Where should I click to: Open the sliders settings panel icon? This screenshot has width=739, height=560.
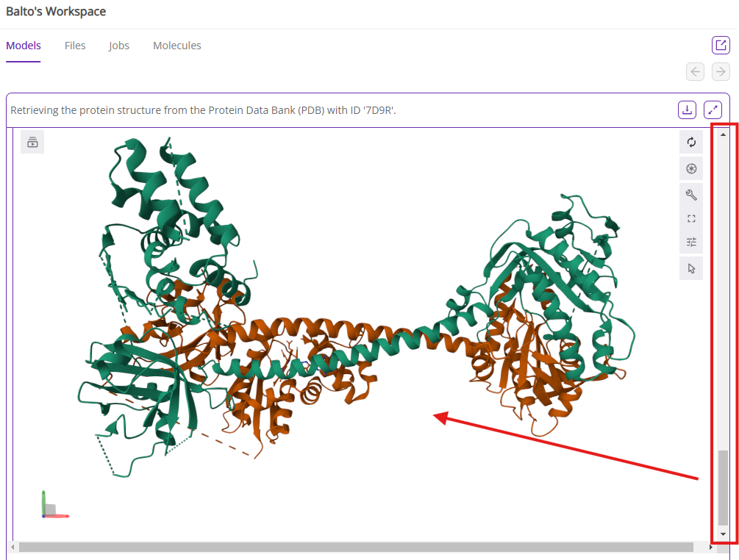pos(691,242)
